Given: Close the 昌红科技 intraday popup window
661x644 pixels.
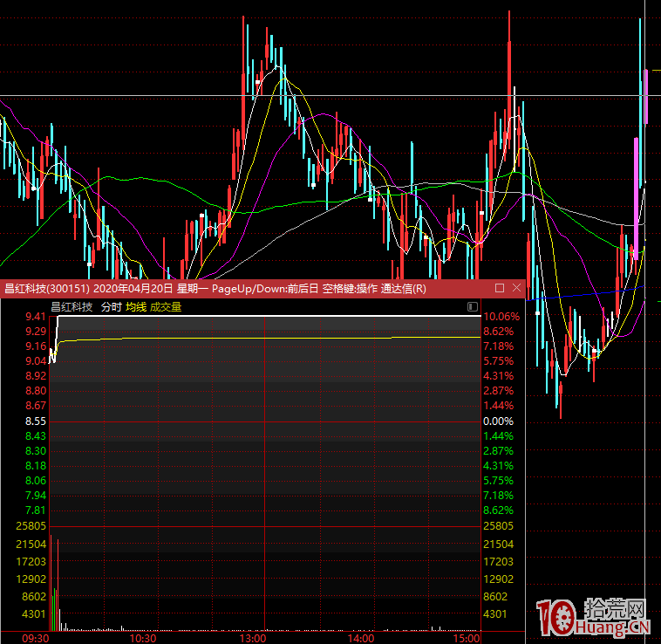Looking at the screenshot, I should click(x=517, y=288).
